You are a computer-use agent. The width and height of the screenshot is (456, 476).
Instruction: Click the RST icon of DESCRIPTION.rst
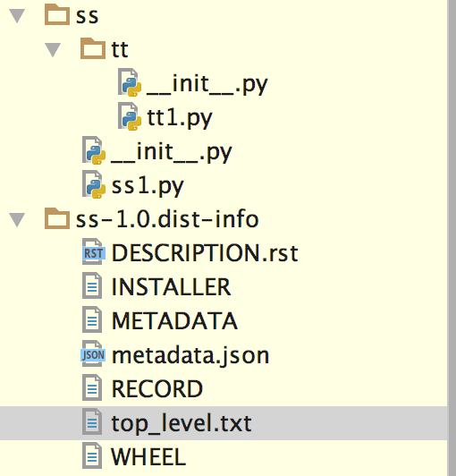(94, 252)
